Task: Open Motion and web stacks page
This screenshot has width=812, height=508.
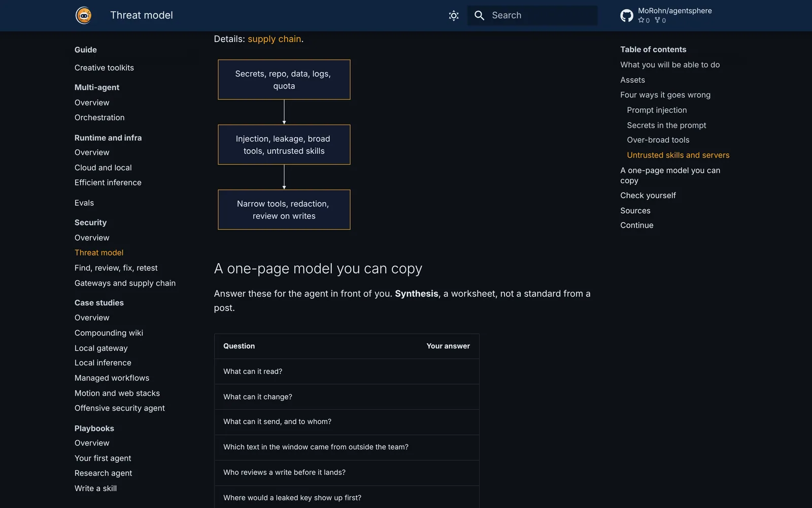Action: click(x=117, y=393)
